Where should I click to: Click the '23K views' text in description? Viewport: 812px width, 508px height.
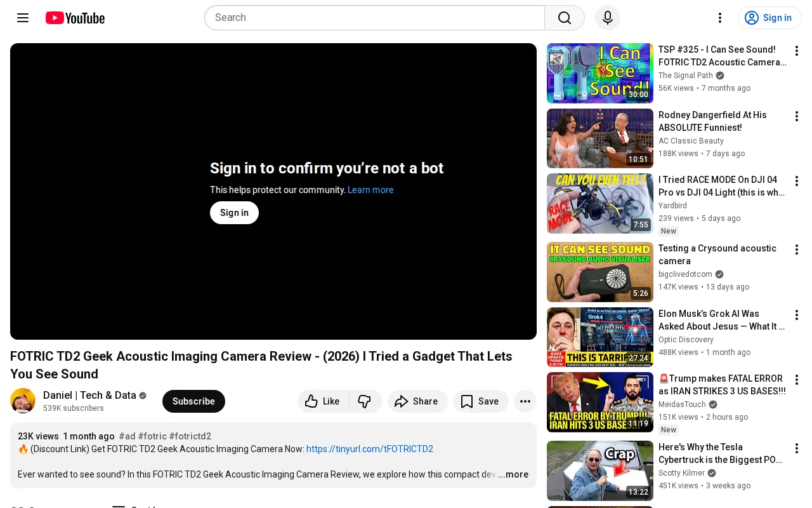click(38, 436)
